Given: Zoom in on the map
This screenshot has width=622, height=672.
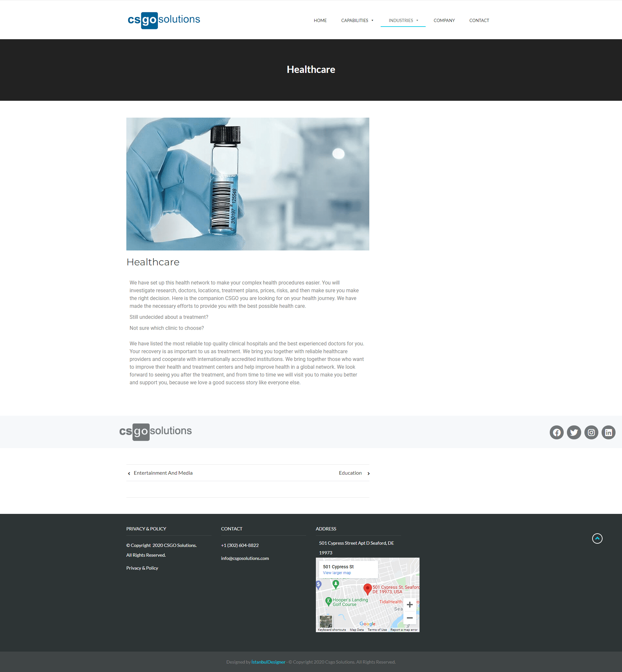Looking at the screenshot, I should [x=409, y=605].
